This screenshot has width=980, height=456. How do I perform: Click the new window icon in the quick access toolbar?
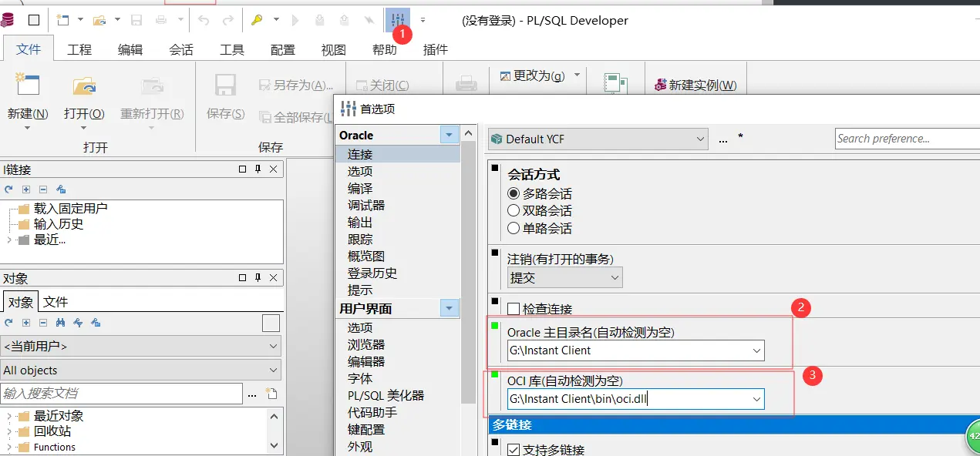pyautogui.click(x=62, y=20)
